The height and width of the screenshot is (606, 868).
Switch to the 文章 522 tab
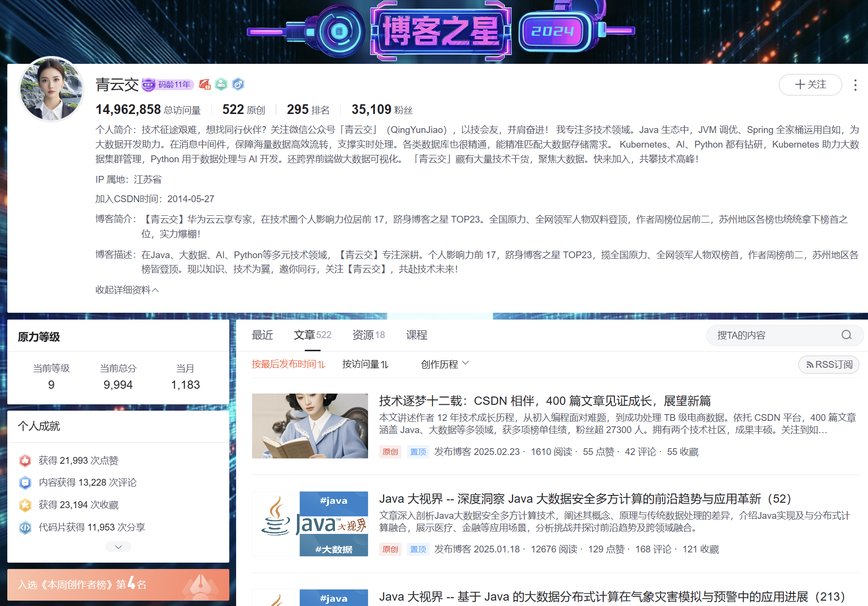(313, 335)
